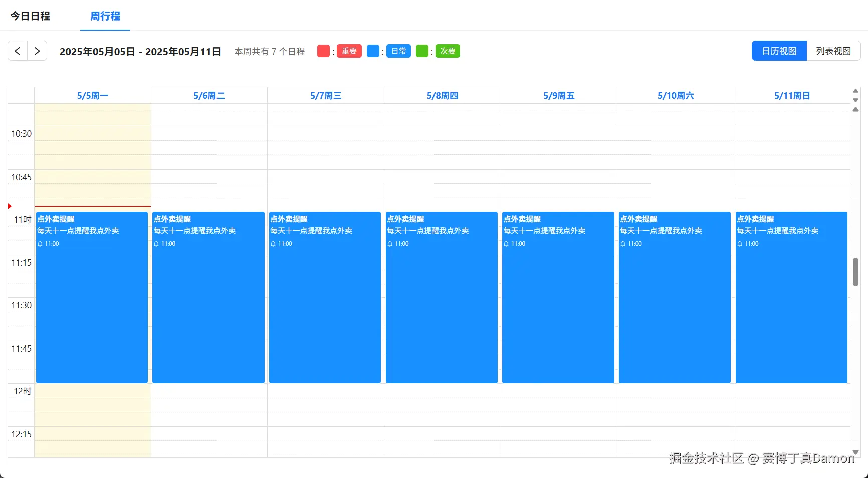Open the 5/10周六 column header
Screen dimensions: 868x478
(x=676, y=95)
